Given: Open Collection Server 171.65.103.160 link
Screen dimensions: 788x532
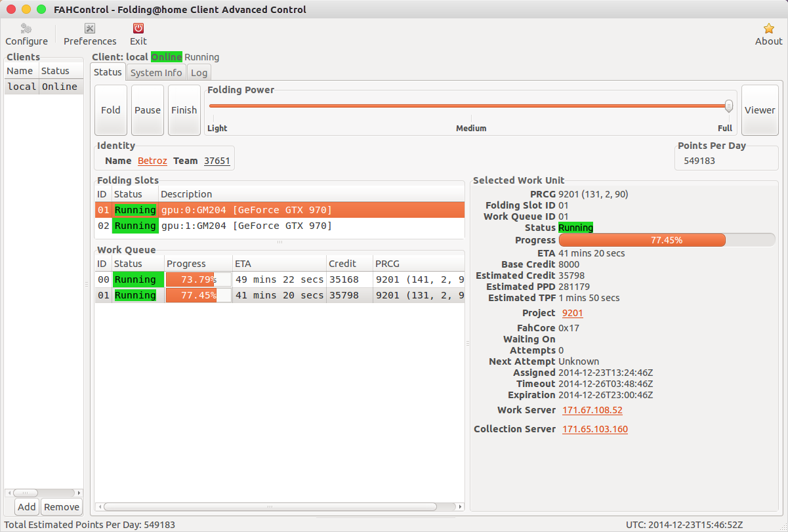Looking at the screenshot, I should point(595,429).
